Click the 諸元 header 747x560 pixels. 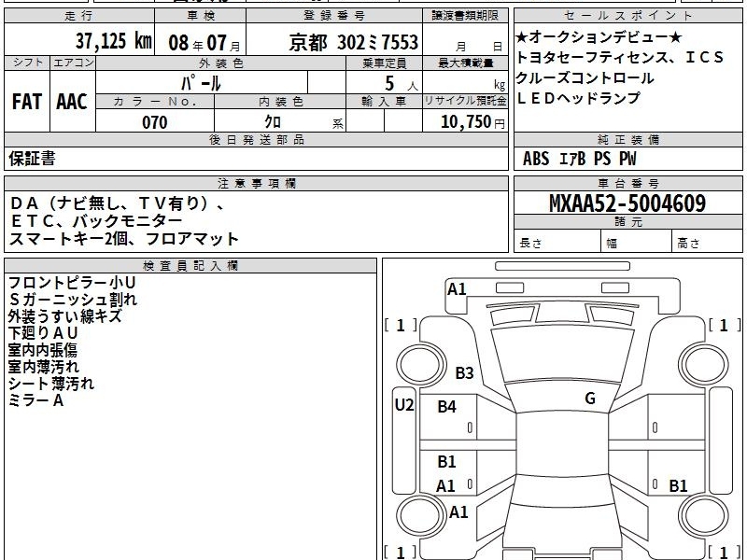tap(627, 222)
